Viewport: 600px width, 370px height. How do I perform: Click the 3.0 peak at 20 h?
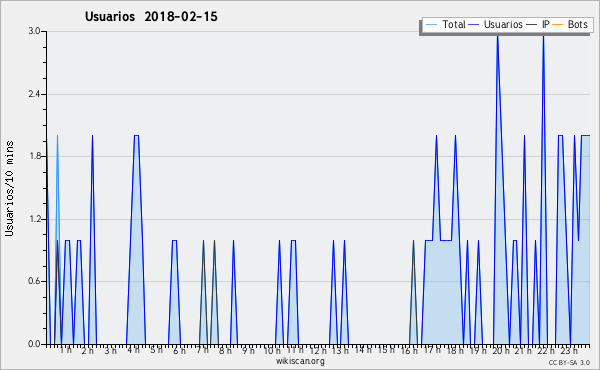pos(497,37)
